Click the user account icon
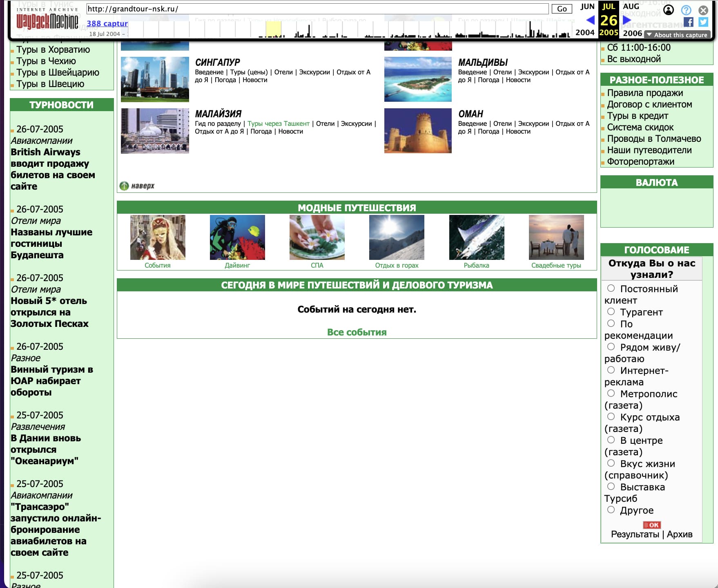718x588 pixels. tap(669, 10)
